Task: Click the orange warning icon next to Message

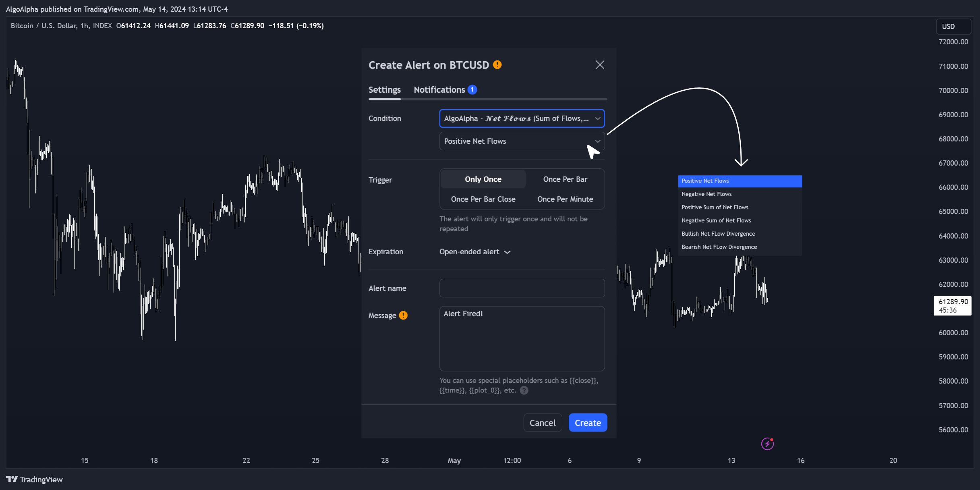Action: [x=403, y=316]
